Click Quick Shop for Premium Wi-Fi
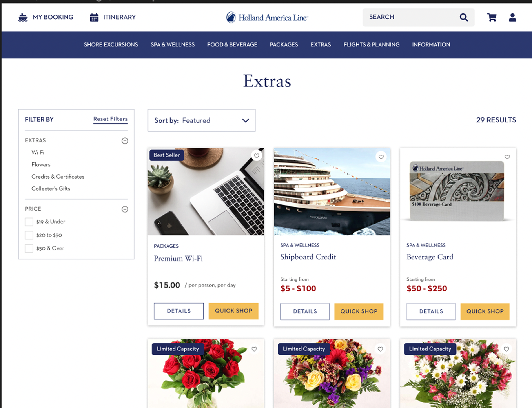This screenshot has width=532, height=408. pyautogui.click(x=234, y=311)
